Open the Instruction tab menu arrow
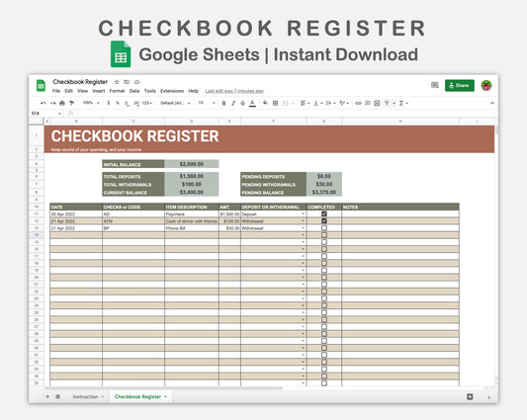527x420 pixels. click(x=102, y=397)
